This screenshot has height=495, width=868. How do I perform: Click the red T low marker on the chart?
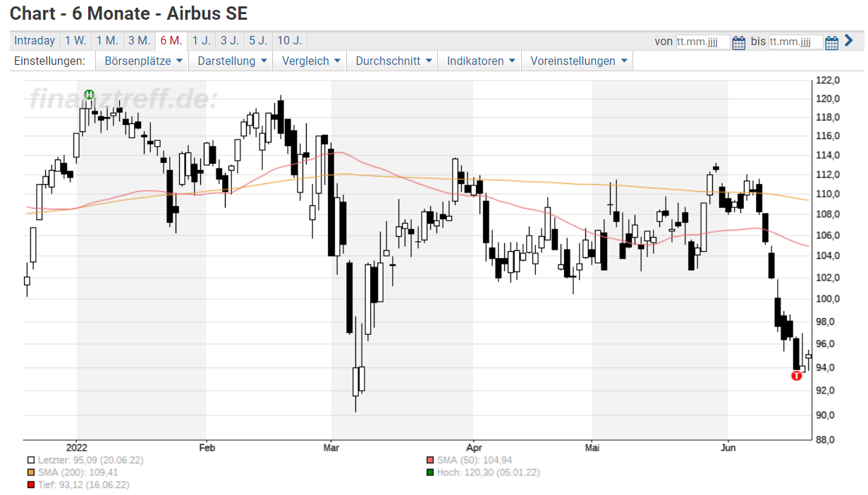point(797,376)
